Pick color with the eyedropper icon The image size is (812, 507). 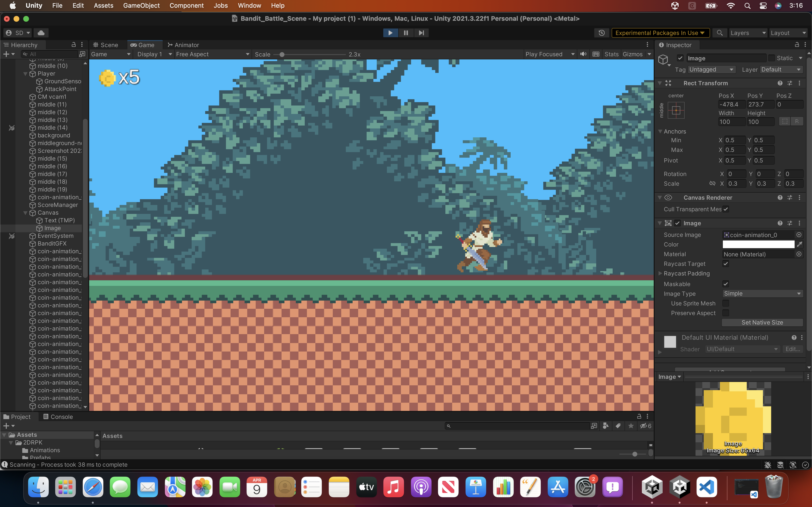799,244
